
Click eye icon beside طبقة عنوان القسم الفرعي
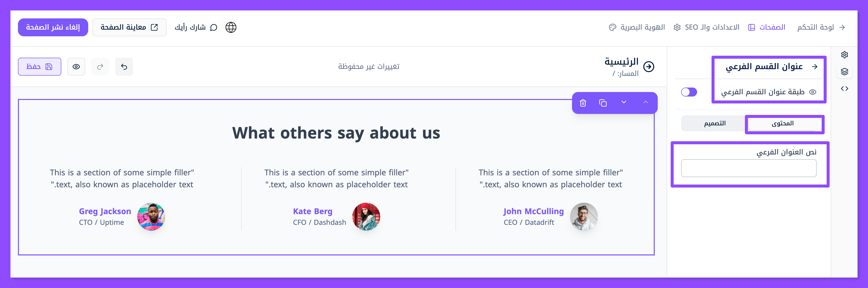pyautogui.click(x=813, y=92)
